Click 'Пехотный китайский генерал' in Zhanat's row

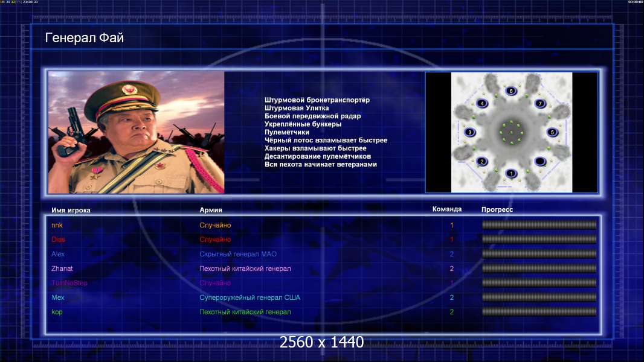(245, 268)
